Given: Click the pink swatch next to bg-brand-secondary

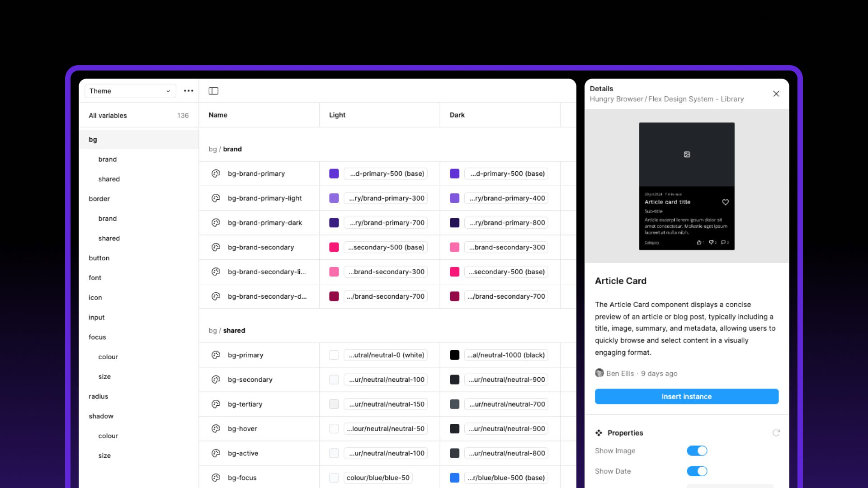Looking at the screenshot, I should (x=334, y=247).
